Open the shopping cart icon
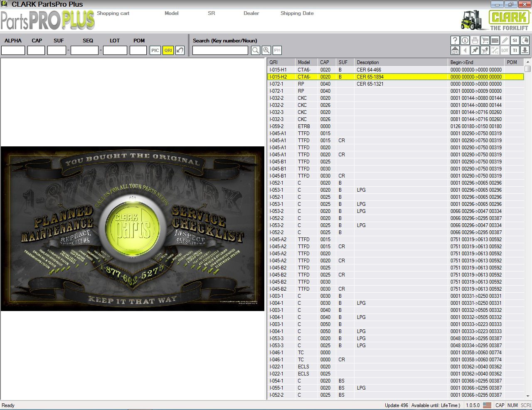Viewport: 532px width, 410px height. (485, 40)
